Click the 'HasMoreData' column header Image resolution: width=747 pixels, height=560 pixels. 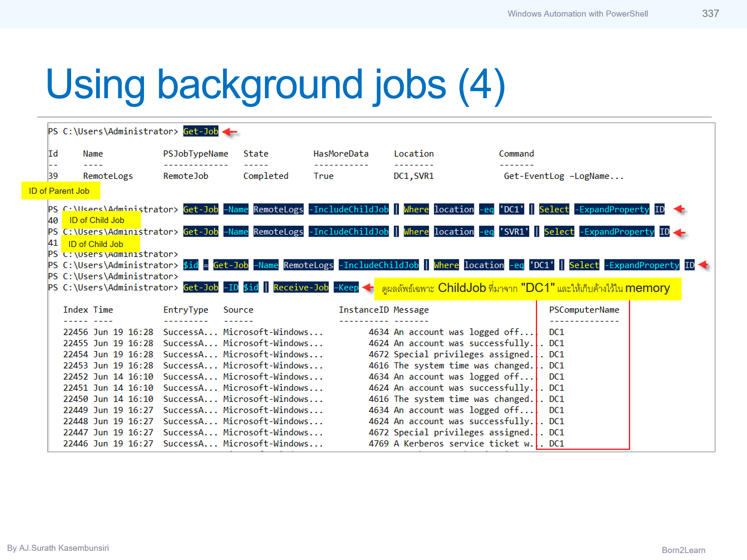coord(341,154)
